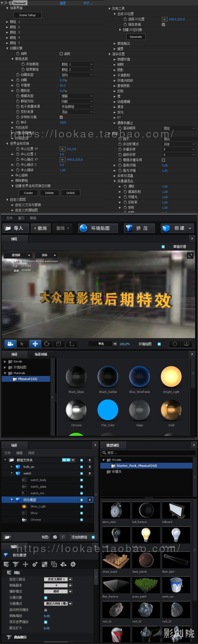198x644 pixels.
Task: Maximize the preview viewport with corner icon
Action: [190, 255]
